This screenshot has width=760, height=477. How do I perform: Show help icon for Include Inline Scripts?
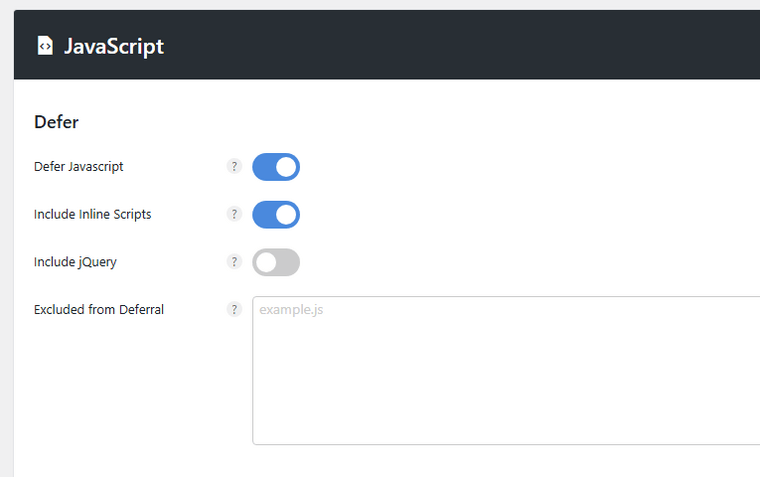coord(234,214)
